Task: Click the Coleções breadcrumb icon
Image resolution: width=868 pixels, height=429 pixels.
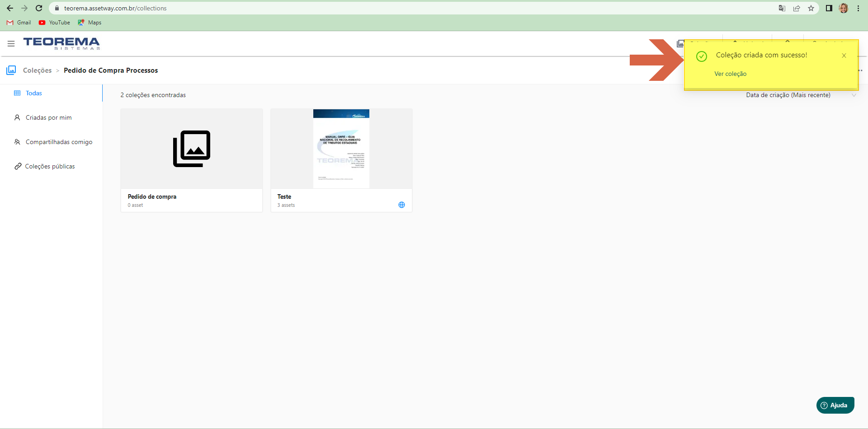Action: (11, 70)
